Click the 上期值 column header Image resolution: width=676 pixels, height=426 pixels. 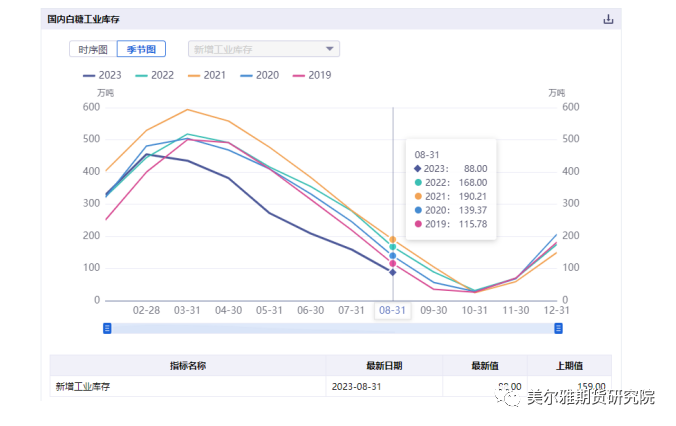click(570, 365)
